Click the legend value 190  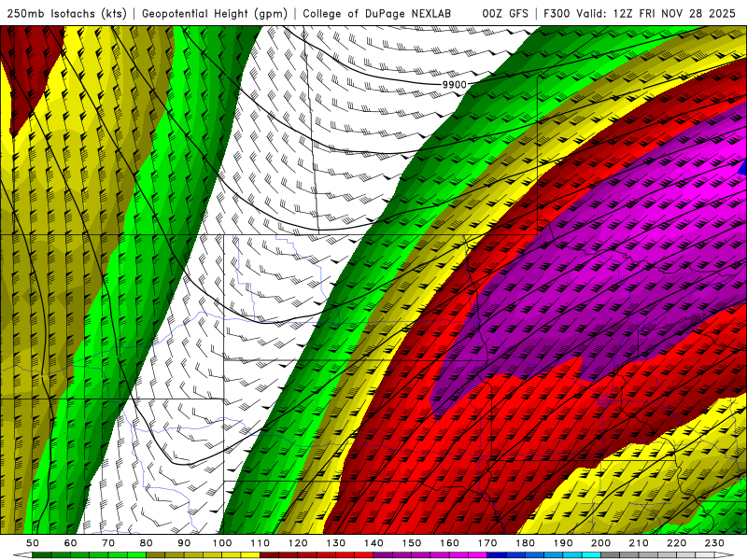coord(563,543)
